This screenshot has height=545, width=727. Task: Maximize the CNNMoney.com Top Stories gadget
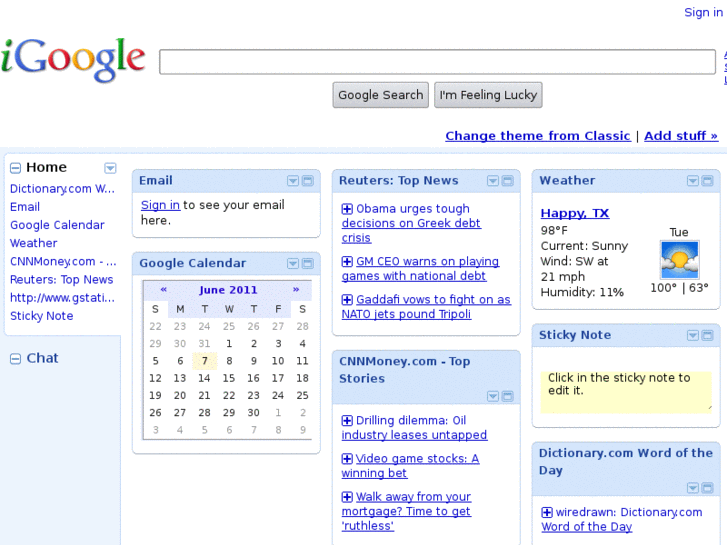(508, 396)
